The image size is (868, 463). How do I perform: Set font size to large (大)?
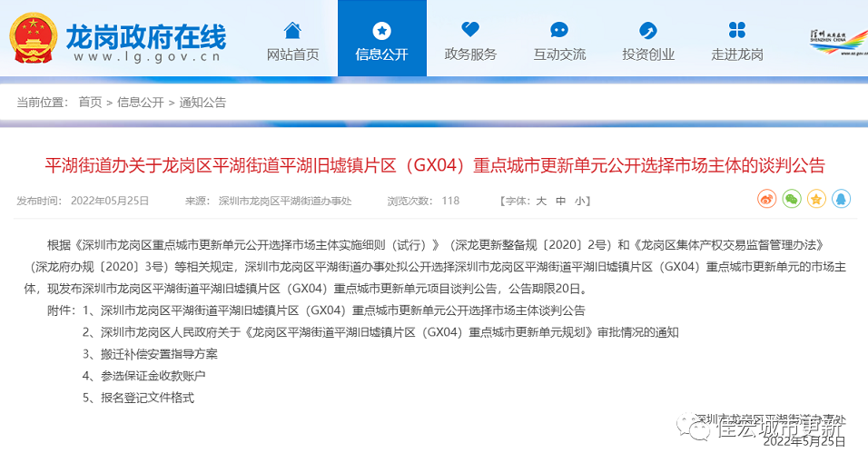[x=540, y=201]
